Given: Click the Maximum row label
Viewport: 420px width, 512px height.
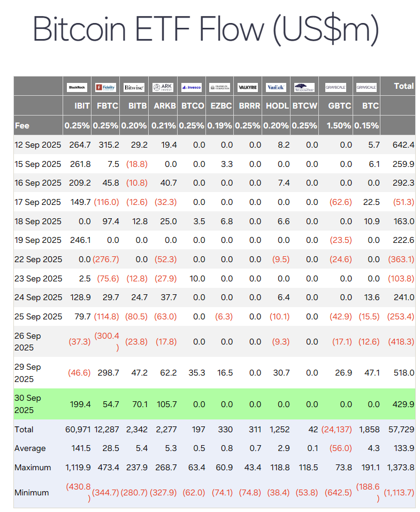Looking at the screenshot, I should click(x=33, y=468).
